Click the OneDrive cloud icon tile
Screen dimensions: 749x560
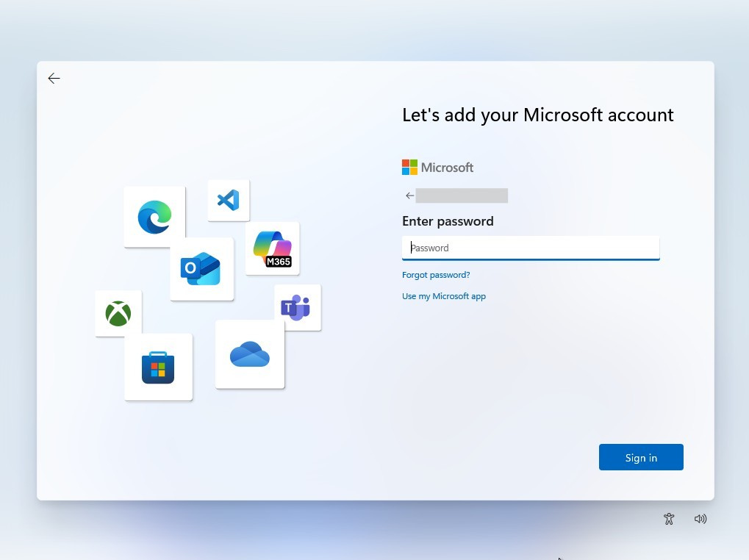(x=250, y=354)
